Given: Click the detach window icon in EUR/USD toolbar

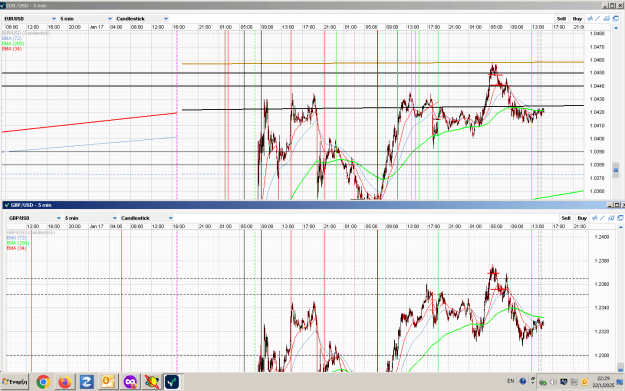Looking at the screenshot, I should [x=616, y=18].
